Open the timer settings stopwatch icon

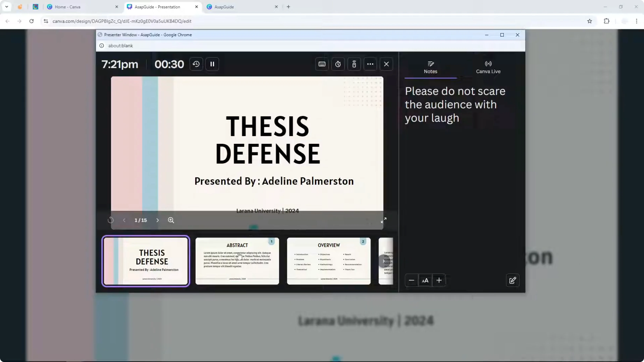338,64
